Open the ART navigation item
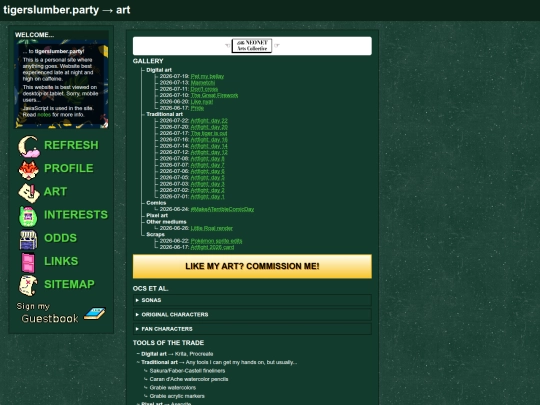 click(x=55, y=191)
